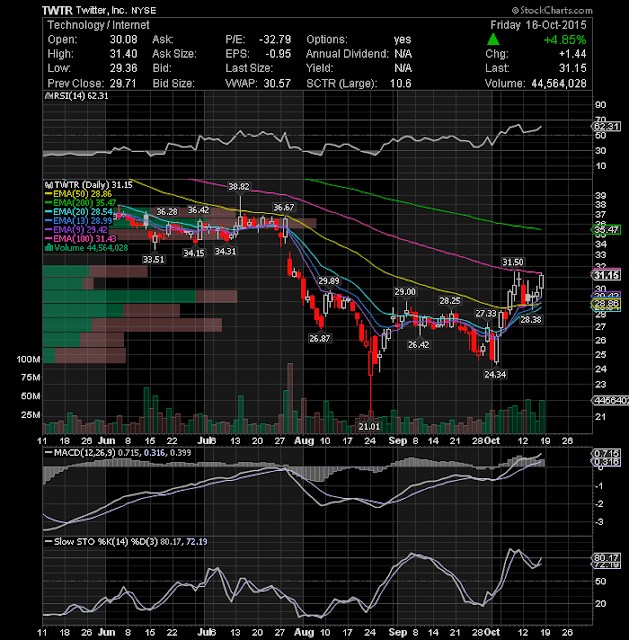Click the 29.89 price annotation
The image size is (629, 640).
329,281
